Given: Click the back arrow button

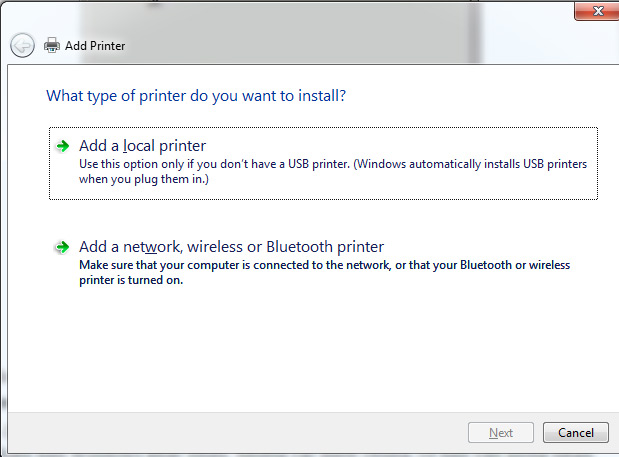Looking at the screenshot, I should (22, 45).
